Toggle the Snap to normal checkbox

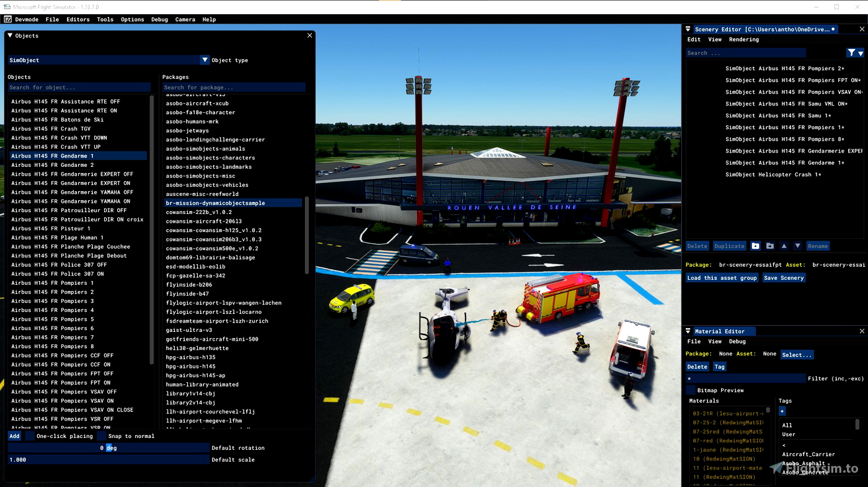102,436
